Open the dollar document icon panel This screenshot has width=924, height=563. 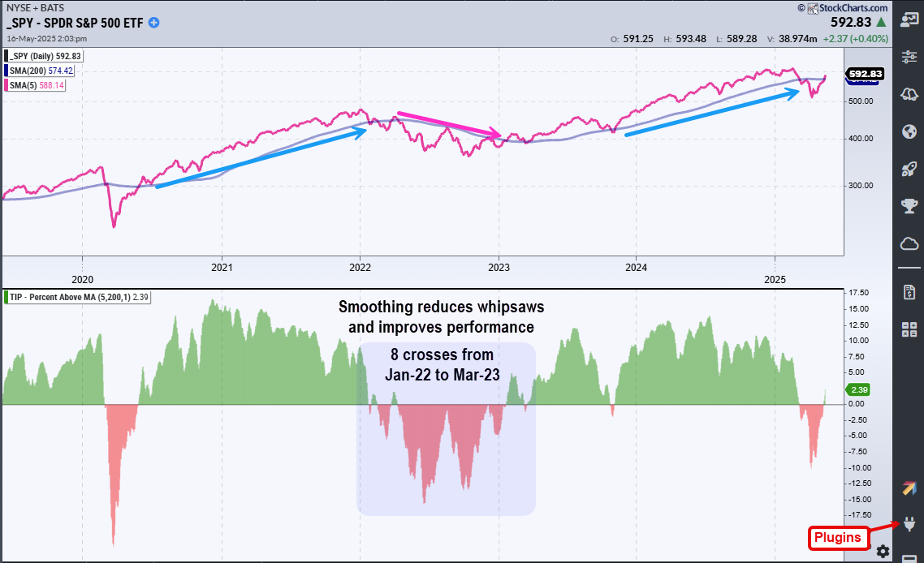pyautogui.click(x=909, y=292)
